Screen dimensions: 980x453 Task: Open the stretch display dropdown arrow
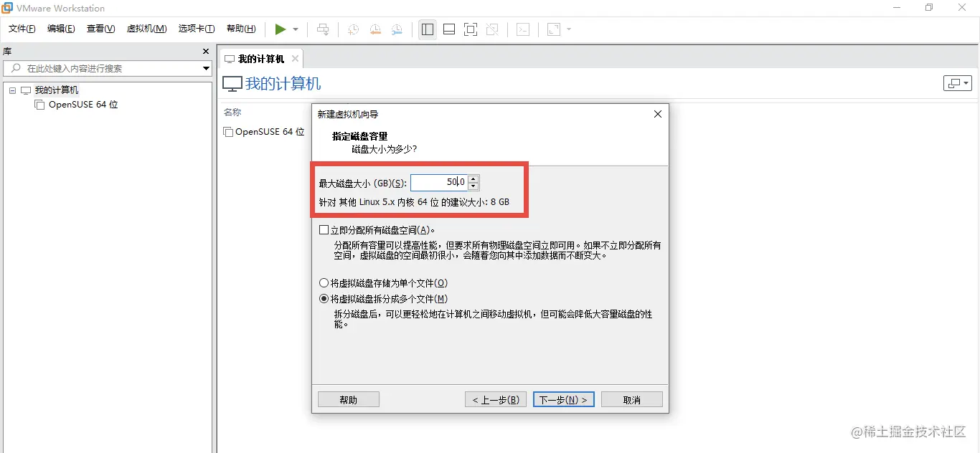point(569,29)
